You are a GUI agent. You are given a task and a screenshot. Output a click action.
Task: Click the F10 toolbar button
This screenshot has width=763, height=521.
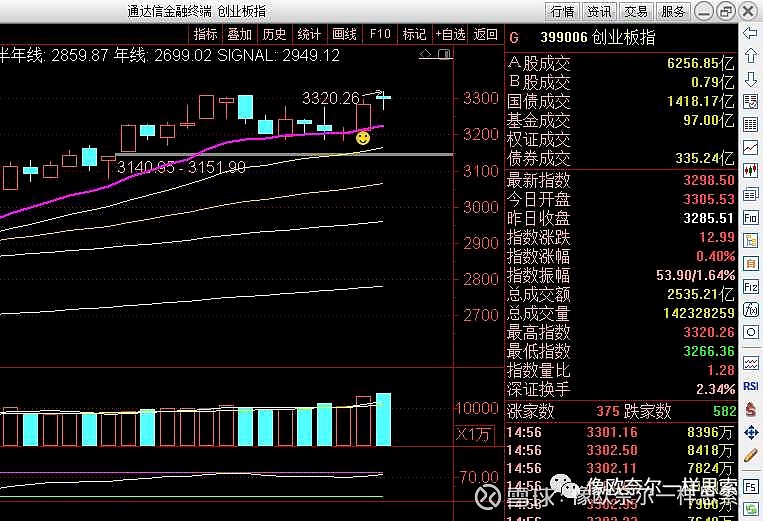380,34
